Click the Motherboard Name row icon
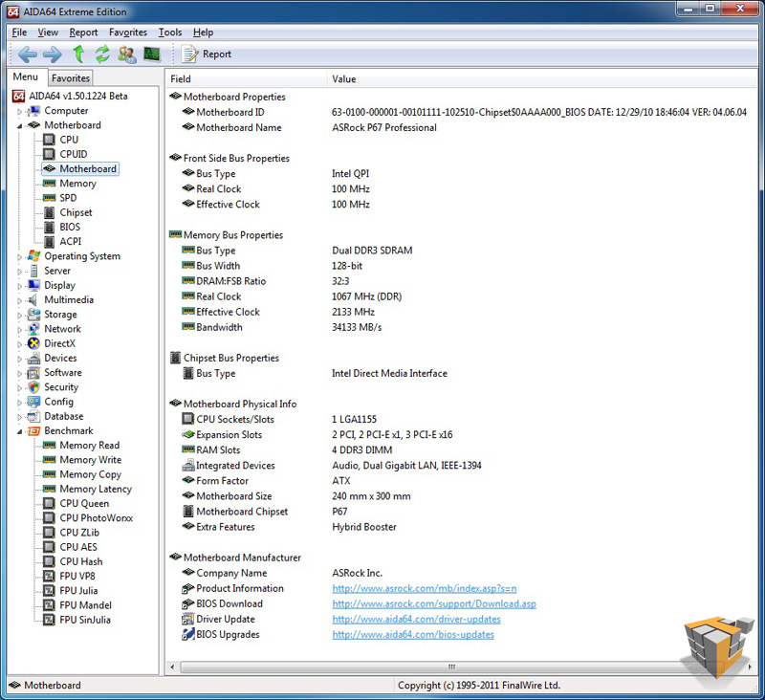Screen dimensions: 765x700 pyautogui.click(x=188, y=127)
